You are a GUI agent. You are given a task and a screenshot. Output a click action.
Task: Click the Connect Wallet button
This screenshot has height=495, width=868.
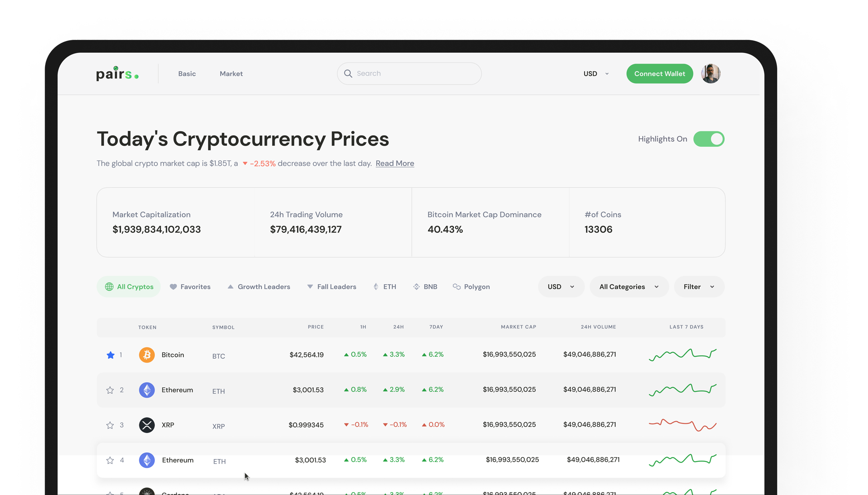(660, 74)
